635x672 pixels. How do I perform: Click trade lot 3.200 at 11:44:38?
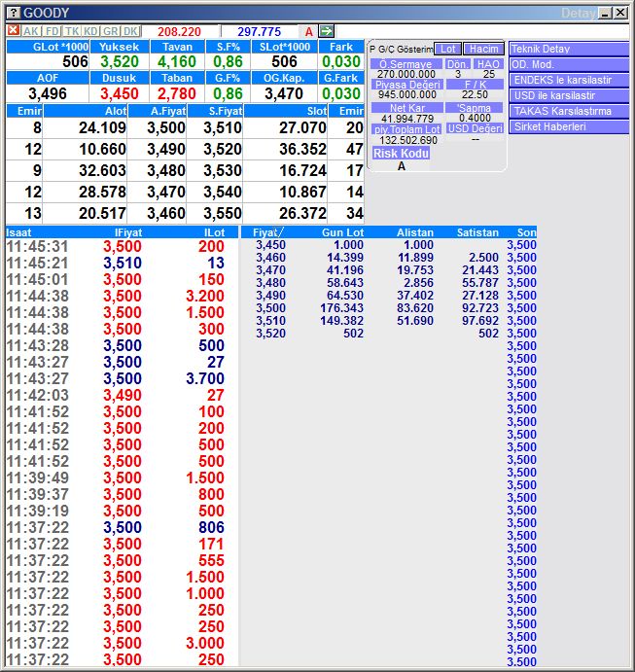click(205, 296)
